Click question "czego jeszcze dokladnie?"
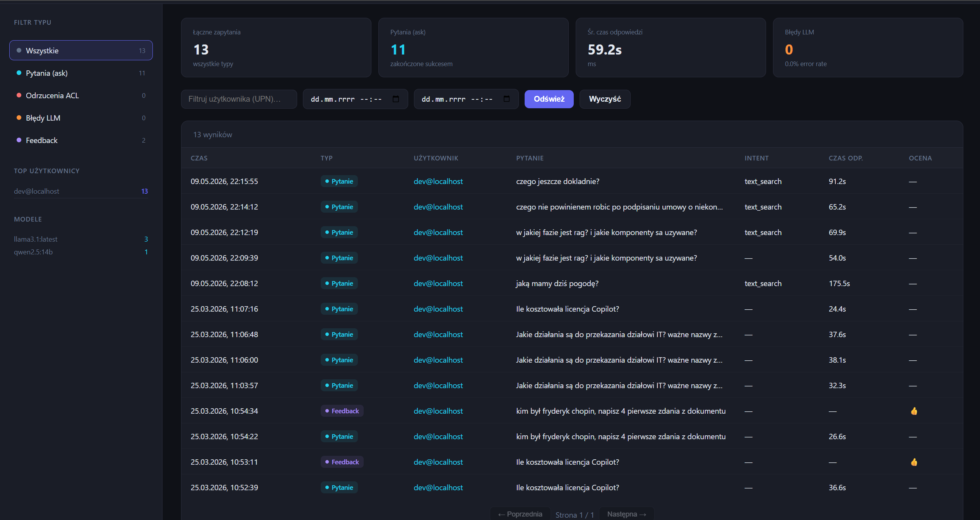Screen dimensions: 980x520 click(558, 181)
